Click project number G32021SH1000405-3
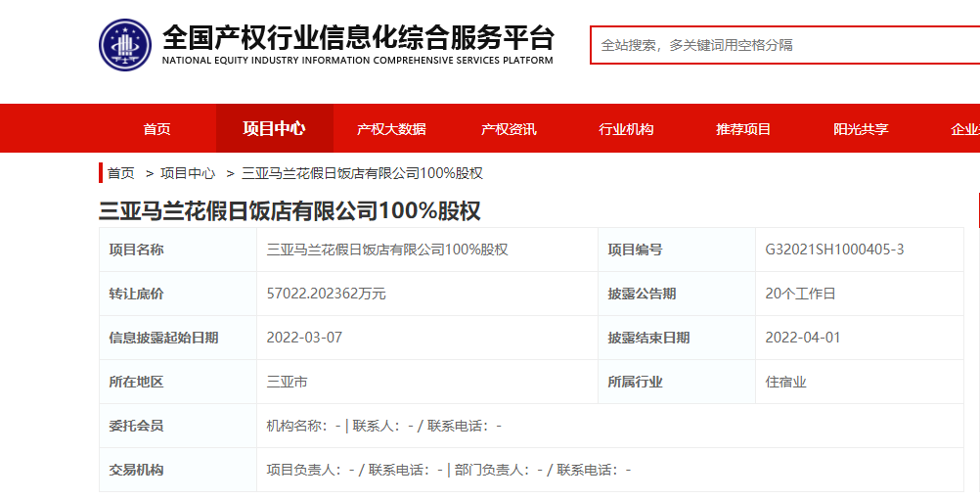This screenshot has height=500, width=980. [834, 250]
